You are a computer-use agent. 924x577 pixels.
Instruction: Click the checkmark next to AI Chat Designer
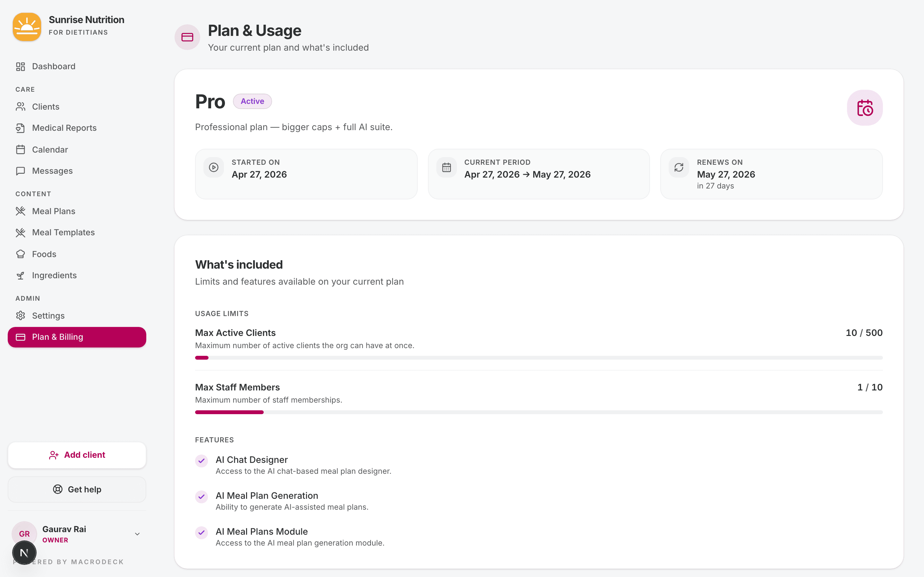(201, 461)
